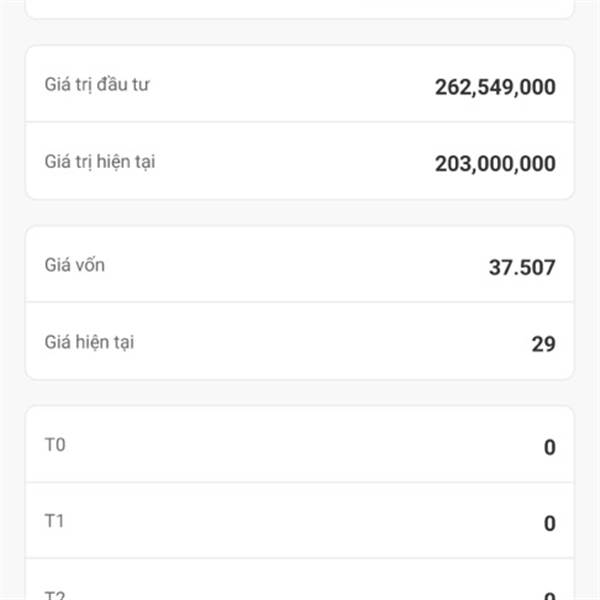Open the Giá trị hiện tại row
Viewport: 600px width, 600px height.
coord(300,161)
